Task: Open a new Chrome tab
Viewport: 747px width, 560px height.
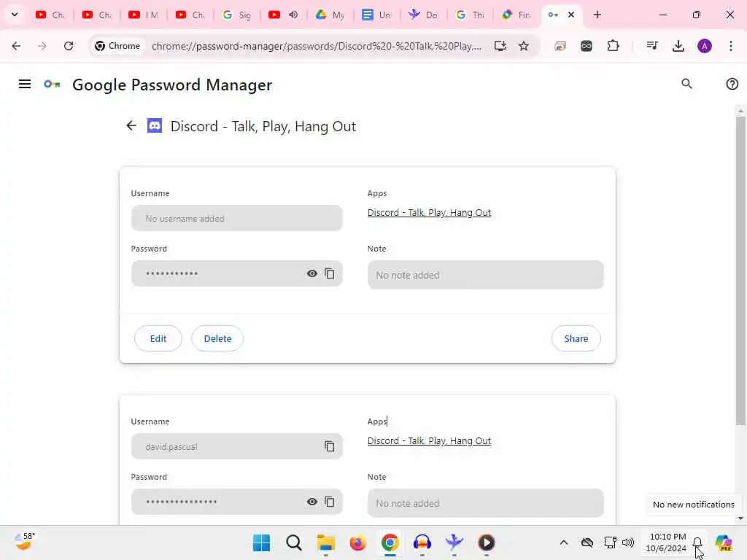Action: [597, 15]
